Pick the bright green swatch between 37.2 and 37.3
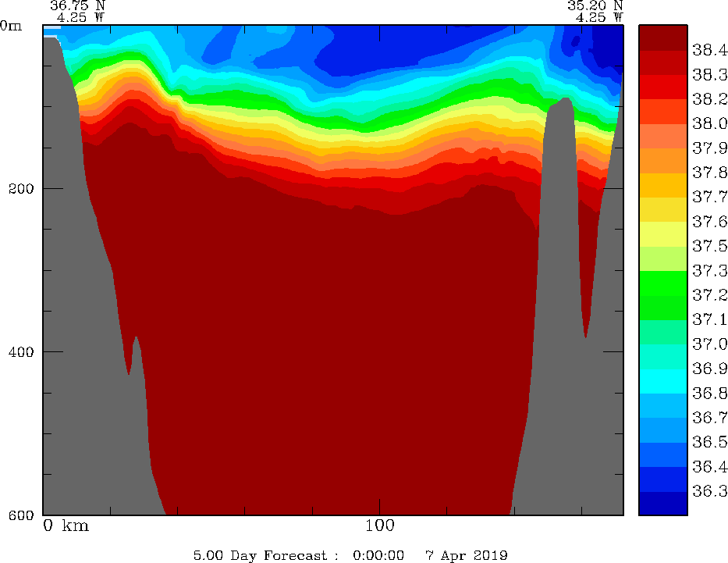 [x=662, y=283]
